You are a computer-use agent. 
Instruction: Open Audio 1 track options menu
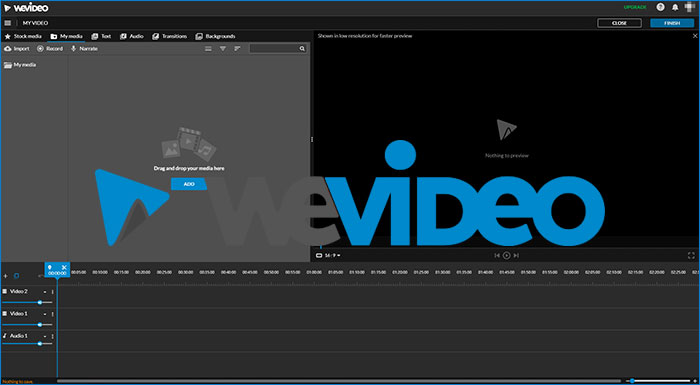53,336
